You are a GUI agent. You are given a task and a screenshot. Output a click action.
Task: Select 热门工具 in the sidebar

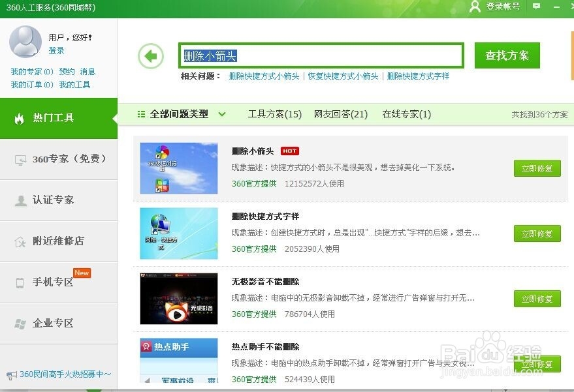coord(59,118)
